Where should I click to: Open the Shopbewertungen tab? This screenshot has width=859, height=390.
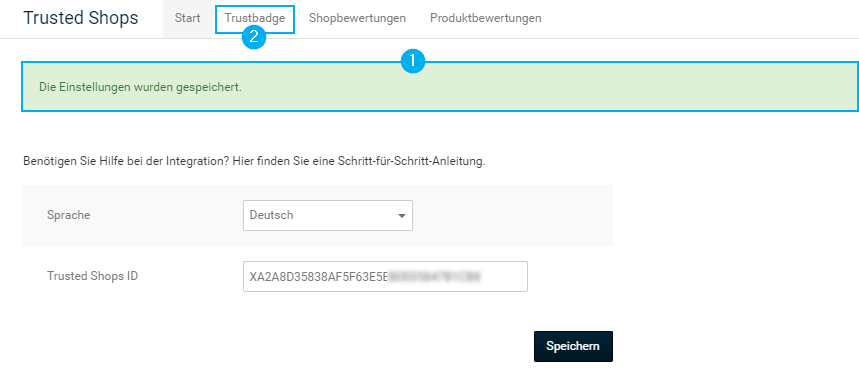pos(357,18)
